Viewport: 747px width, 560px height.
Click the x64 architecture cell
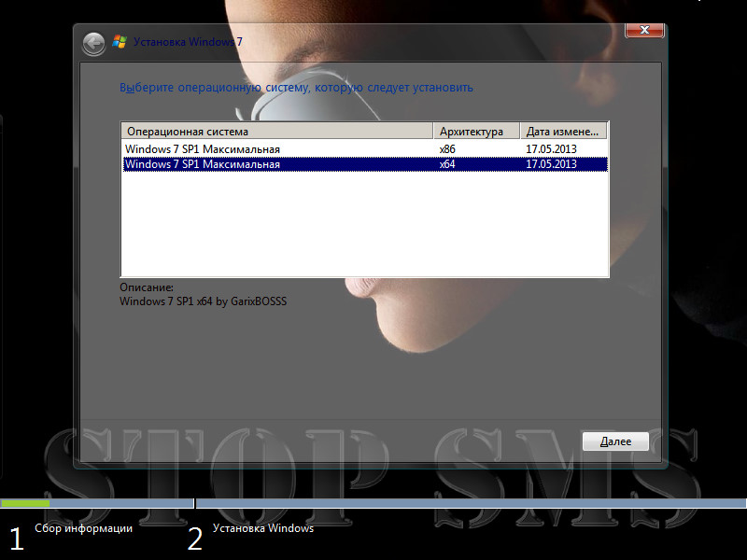point(447,164)
